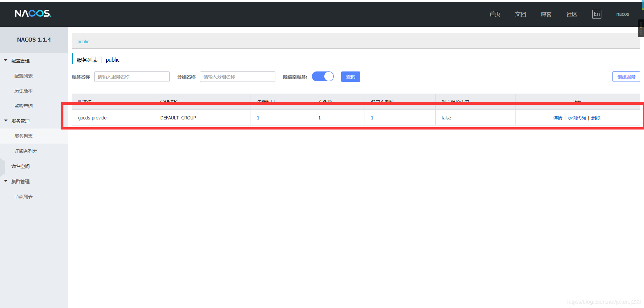644x308 pixels.
Task: Open 节点列表 in sidebar
Action: 23,197
